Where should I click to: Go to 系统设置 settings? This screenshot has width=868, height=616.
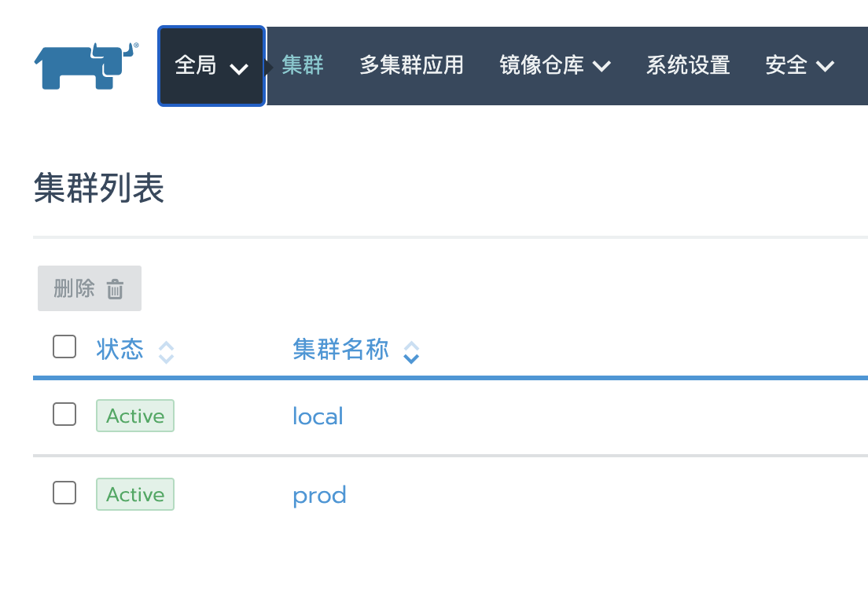tap(688, 65)
